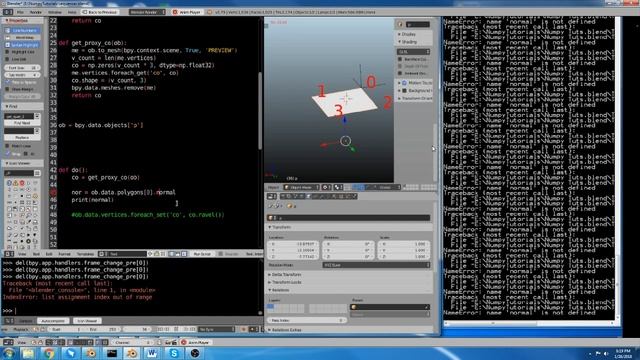Open the No Sync dropdown in timeline

click(217, 329)
